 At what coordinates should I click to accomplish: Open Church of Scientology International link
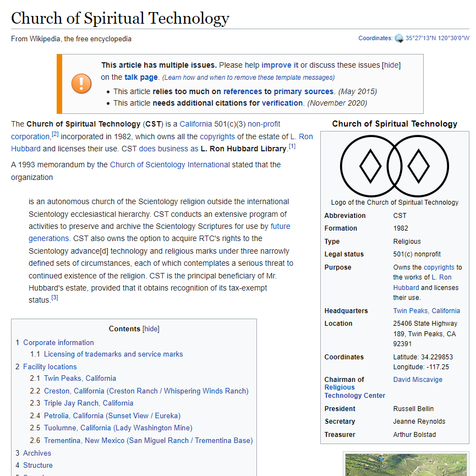click(169, 165)
